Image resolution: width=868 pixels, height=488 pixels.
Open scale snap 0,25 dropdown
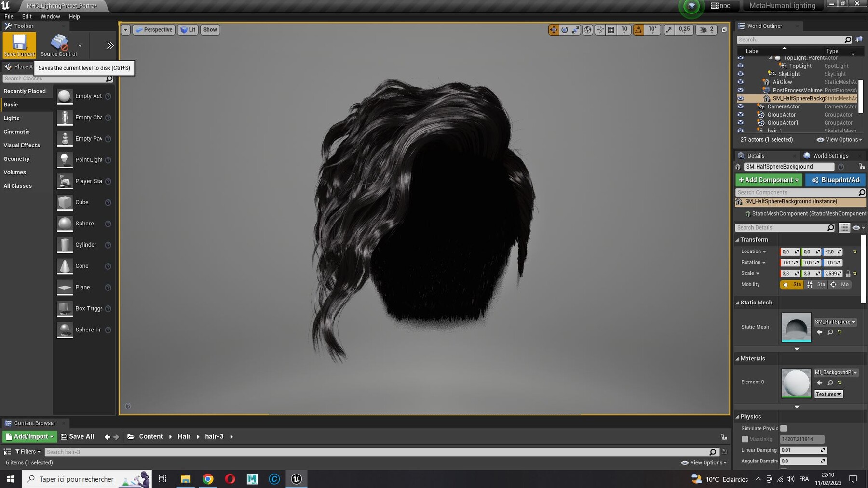tap(684, 30)
